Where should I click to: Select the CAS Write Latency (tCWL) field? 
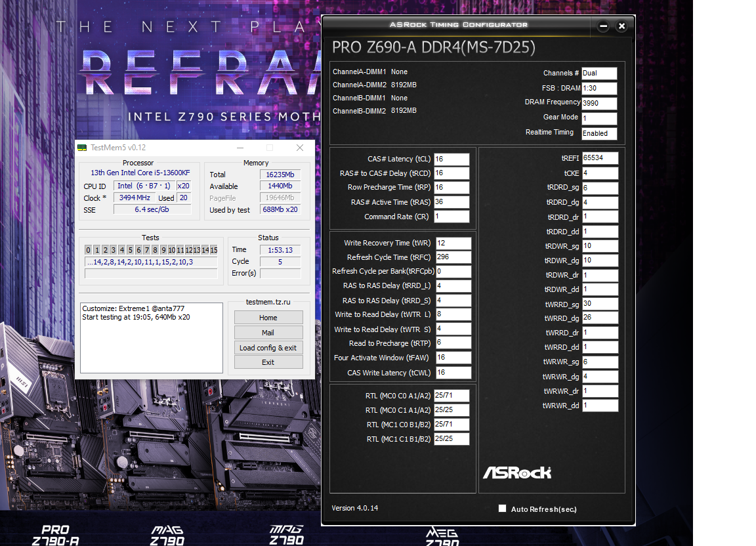coord(453,372)
